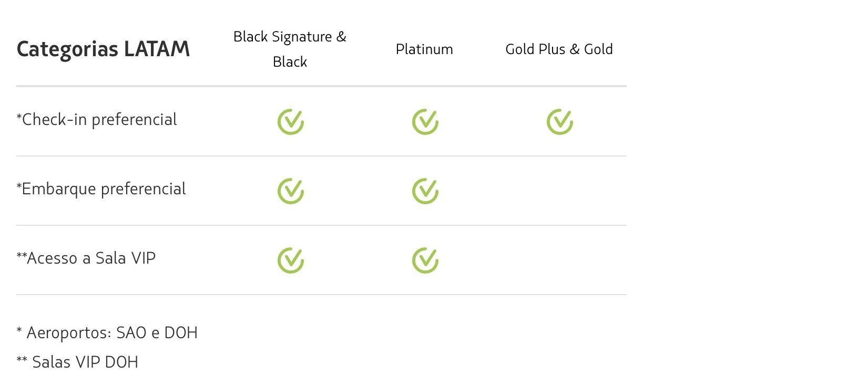
Task: Click the Gold Plus & Gold column header
Action: 559,49
